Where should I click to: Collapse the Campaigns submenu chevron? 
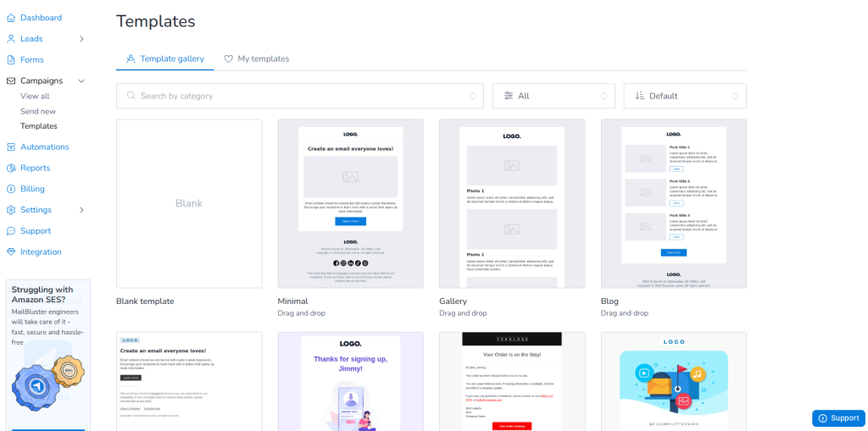(81, 80)
